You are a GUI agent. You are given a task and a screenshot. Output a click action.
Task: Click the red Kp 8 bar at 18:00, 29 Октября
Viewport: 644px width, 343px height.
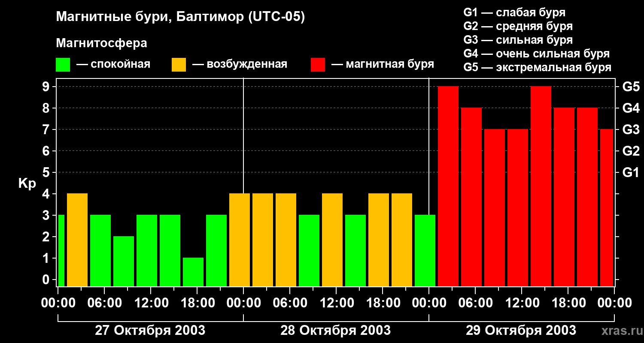point(564,197)
